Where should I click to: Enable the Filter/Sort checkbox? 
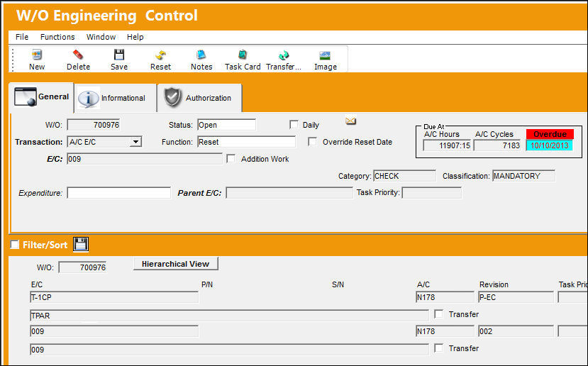15,245
